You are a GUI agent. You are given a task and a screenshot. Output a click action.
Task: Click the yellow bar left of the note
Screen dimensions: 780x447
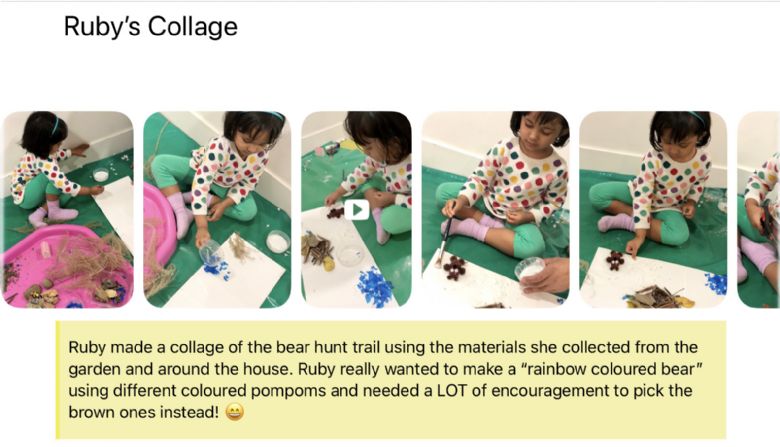pyautogui.click(x=58, y=380)
